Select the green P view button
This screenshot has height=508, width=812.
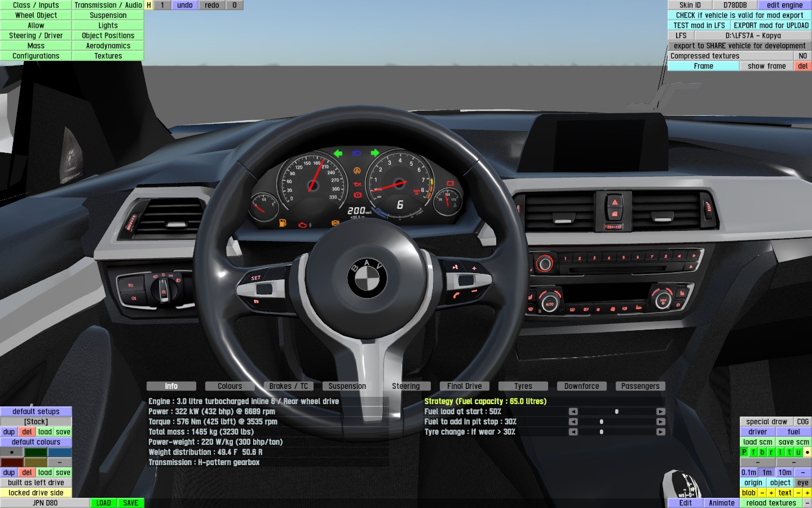[744, 452]
